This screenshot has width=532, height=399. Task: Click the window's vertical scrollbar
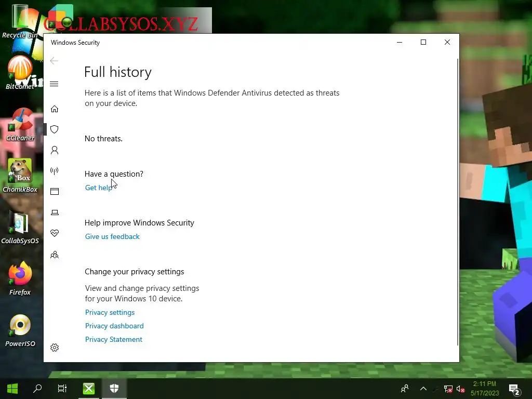(458, 202)
